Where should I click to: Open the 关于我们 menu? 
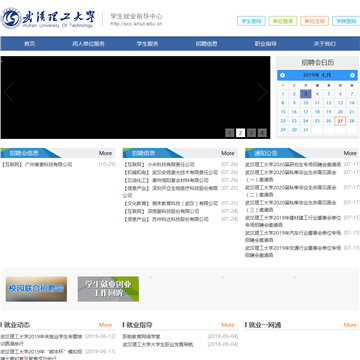325,44
